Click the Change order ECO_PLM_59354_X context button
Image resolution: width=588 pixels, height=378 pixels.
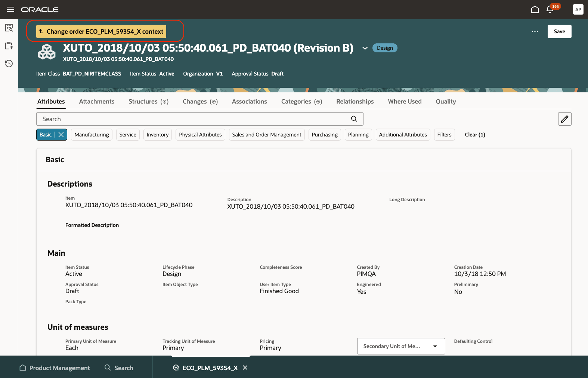(101, 31)
